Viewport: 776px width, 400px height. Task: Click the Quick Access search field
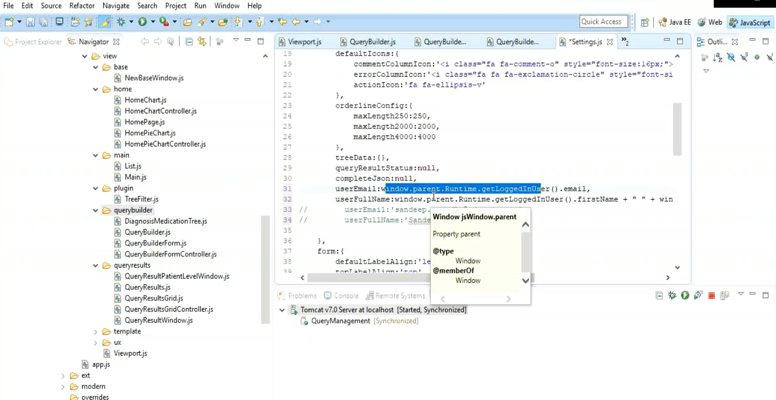[x=603, y=22]
